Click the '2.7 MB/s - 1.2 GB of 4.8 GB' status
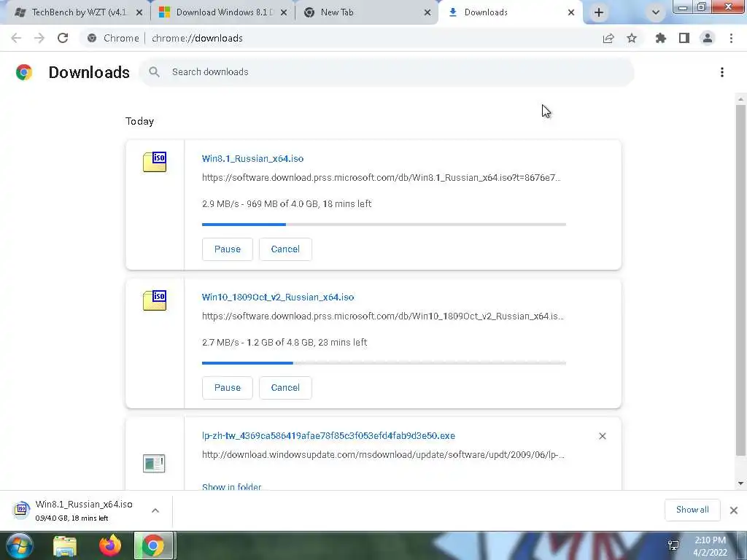747x560 pixels. [x=285, y=343]
